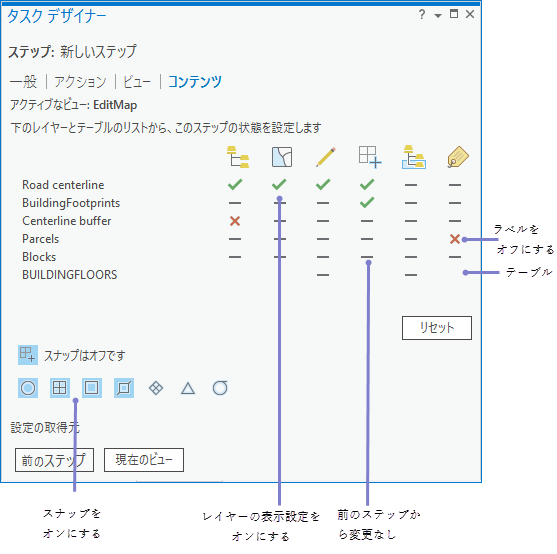This screenshot has height=554, width=557.
Task: Enable midpoint snapping triangle icon
Action: pos(188,388)
